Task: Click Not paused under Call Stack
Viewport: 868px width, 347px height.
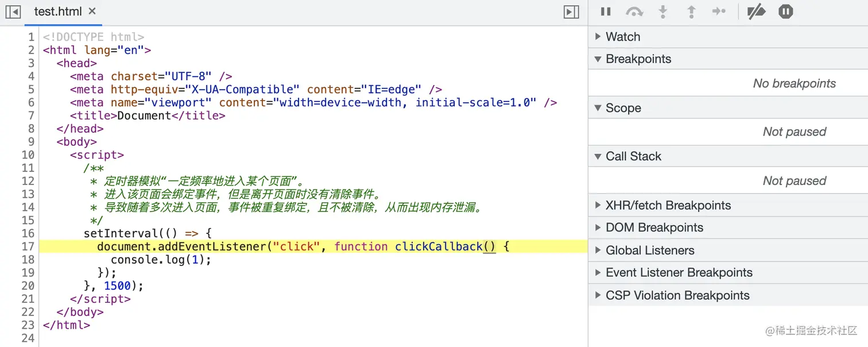Action: pos(795,180)
